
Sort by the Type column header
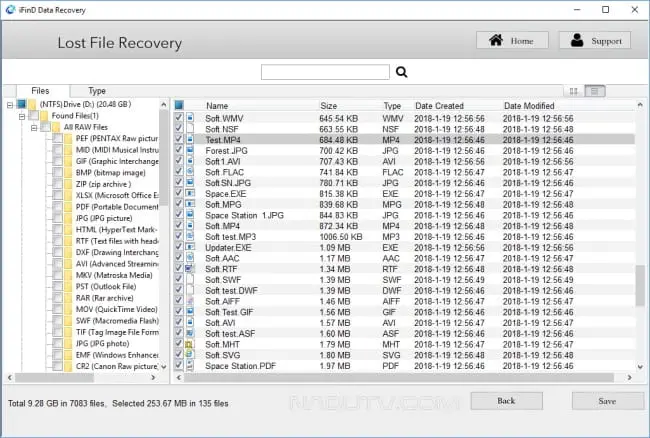(x=392, y=106)
